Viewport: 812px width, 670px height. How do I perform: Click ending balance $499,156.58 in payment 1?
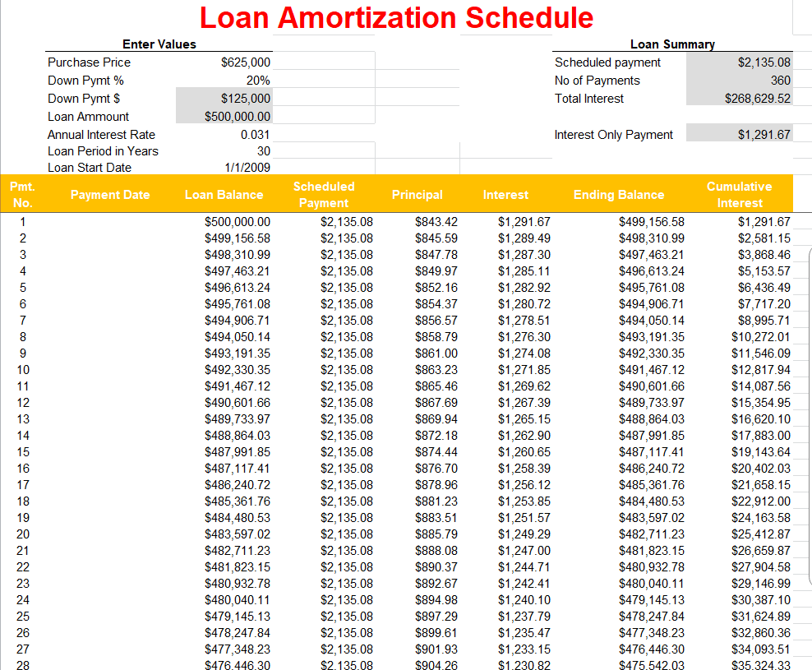(x=652, y=222)
